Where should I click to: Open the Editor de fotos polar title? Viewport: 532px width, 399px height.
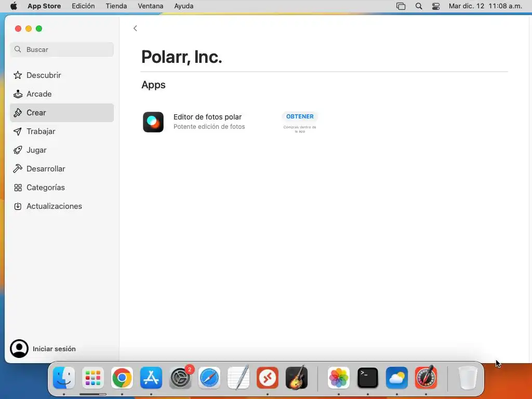(x=207, y=117)
